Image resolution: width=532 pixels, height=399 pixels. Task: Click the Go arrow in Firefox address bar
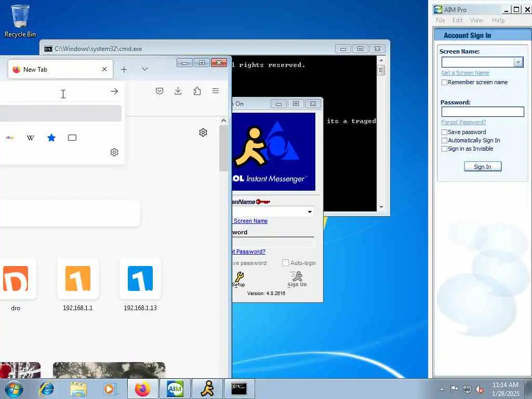pos(114,91)
